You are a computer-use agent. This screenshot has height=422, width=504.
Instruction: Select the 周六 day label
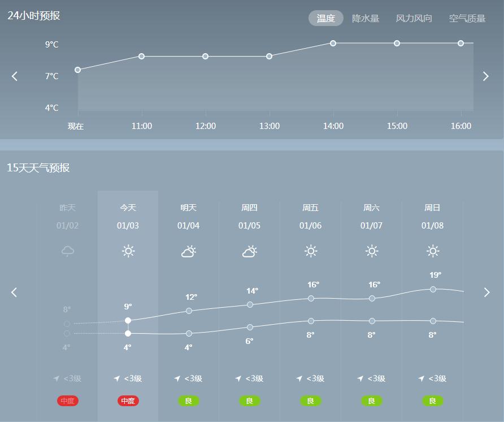372,208
